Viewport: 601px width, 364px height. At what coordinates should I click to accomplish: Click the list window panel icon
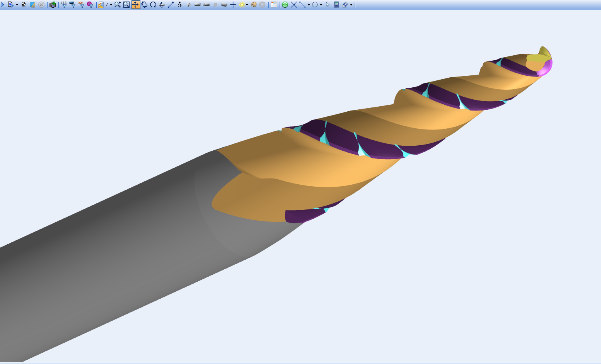[x=274, y=5]
